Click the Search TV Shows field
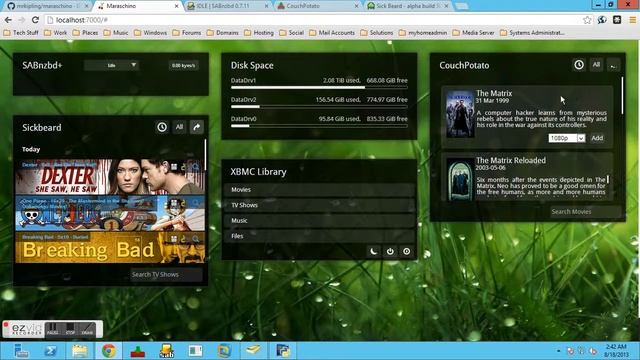 (166, 275)
